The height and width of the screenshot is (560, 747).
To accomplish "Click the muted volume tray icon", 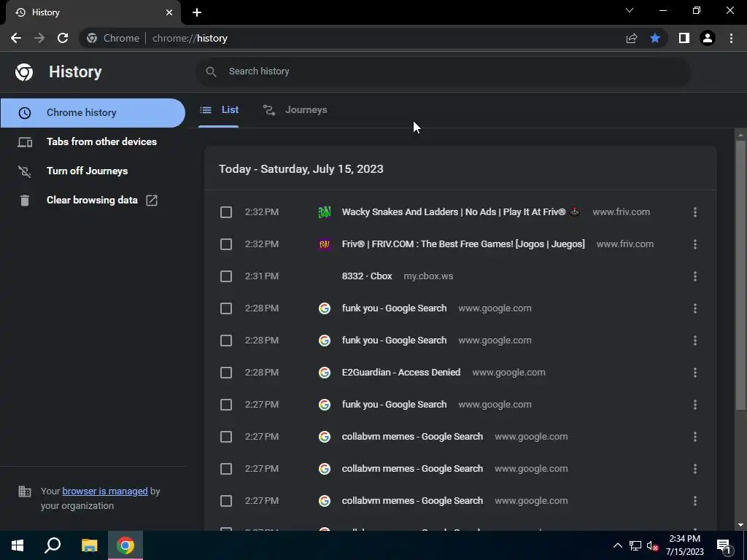I will tap(652, 545).
